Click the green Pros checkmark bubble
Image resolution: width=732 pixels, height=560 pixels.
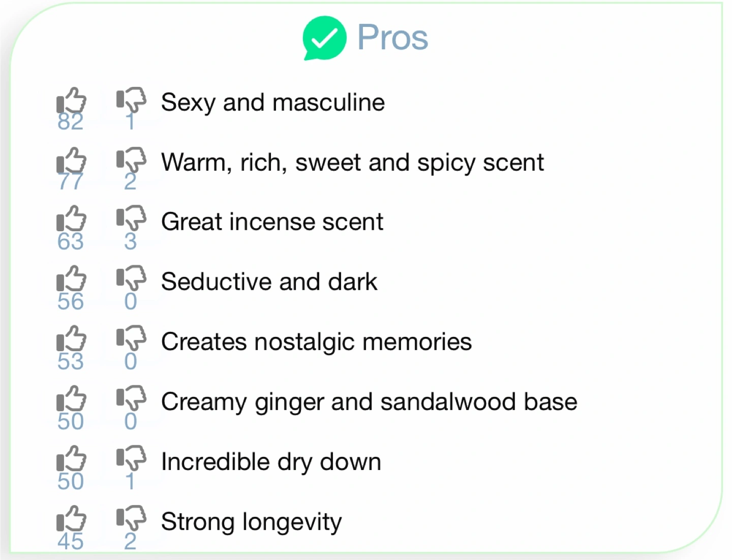tap(324, 38)
